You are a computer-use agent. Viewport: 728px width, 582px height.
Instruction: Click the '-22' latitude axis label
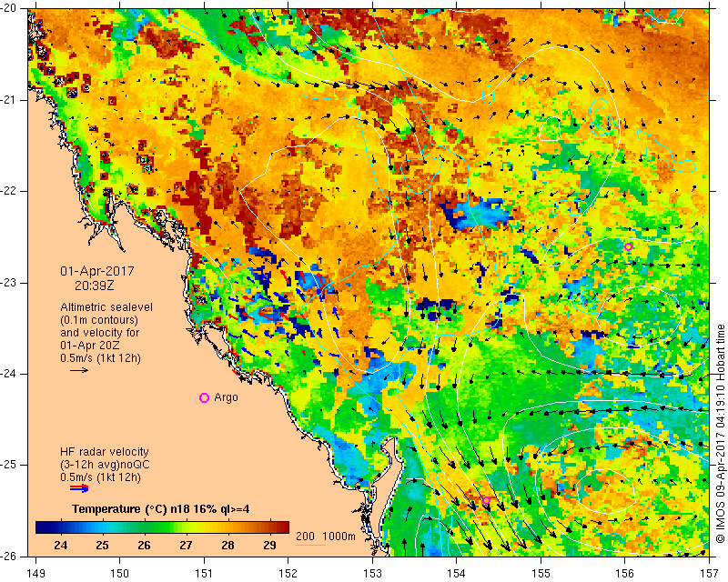pyautogui.click(x=9, y=191)
